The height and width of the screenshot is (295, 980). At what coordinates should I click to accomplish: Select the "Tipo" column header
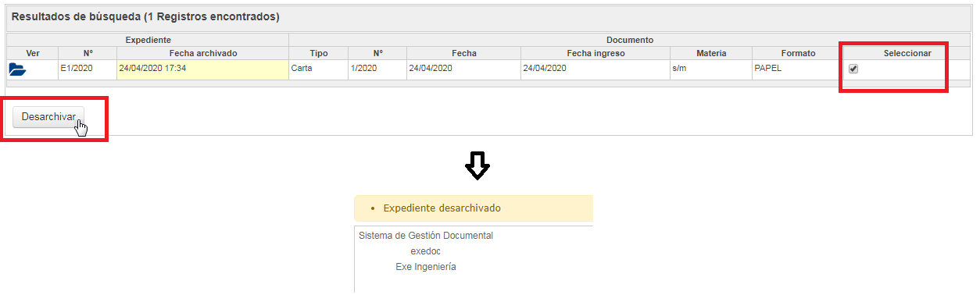tap(318, 53)
